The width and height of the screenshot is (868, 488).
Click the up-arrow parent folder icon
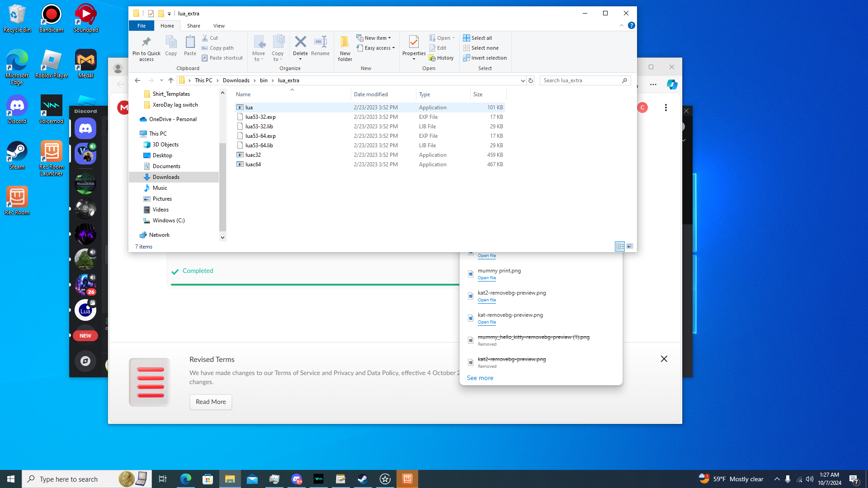pos(170,80)
